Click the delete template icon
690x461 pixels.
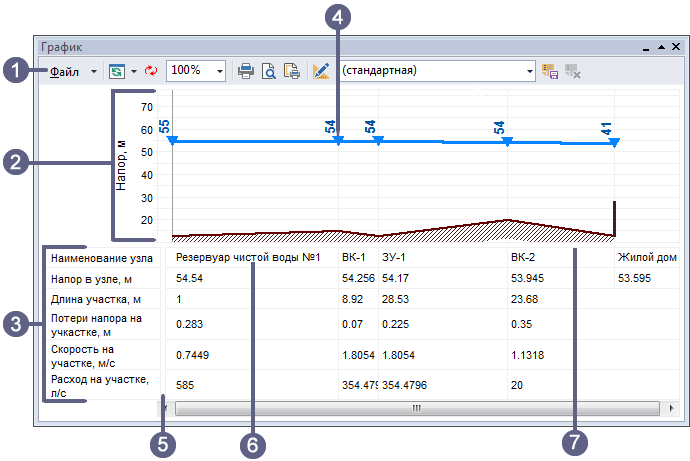click(x=573, y=71)
